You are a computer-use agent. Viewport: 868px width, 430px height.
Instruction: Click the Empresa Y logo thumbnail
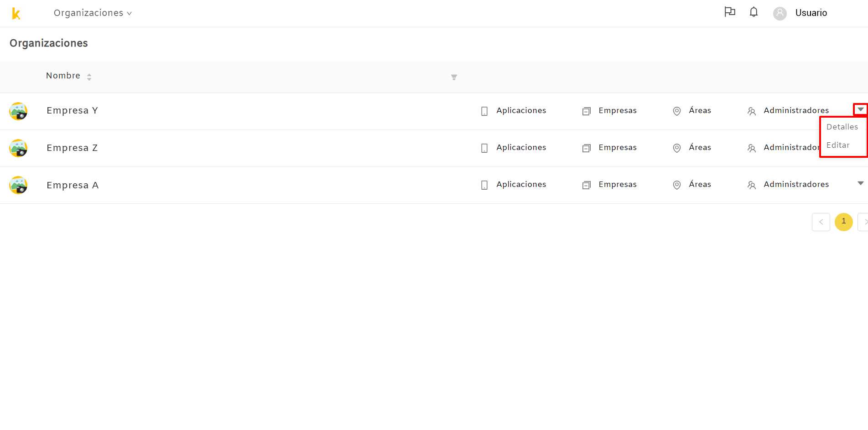point(18,111)
